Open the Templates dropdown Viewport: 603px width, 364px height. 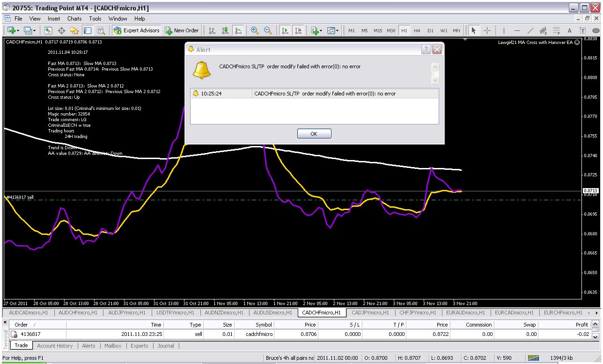[333, 30]
